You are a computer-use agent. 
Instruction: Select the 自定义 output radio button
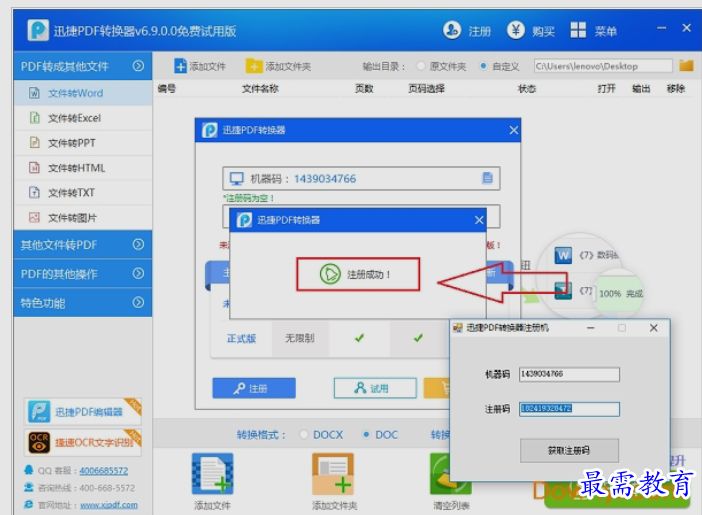(483, 66)
